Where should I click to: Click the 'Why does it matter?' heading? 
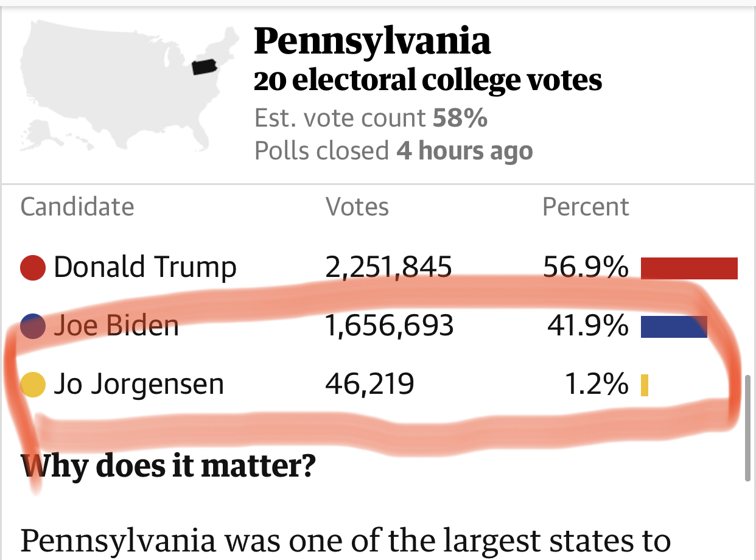(x=169, y=466)
